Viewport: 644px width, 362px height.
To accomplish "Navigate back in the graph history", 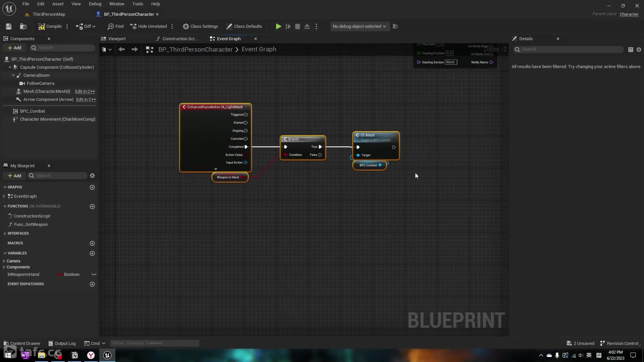I will click(122, 50).
